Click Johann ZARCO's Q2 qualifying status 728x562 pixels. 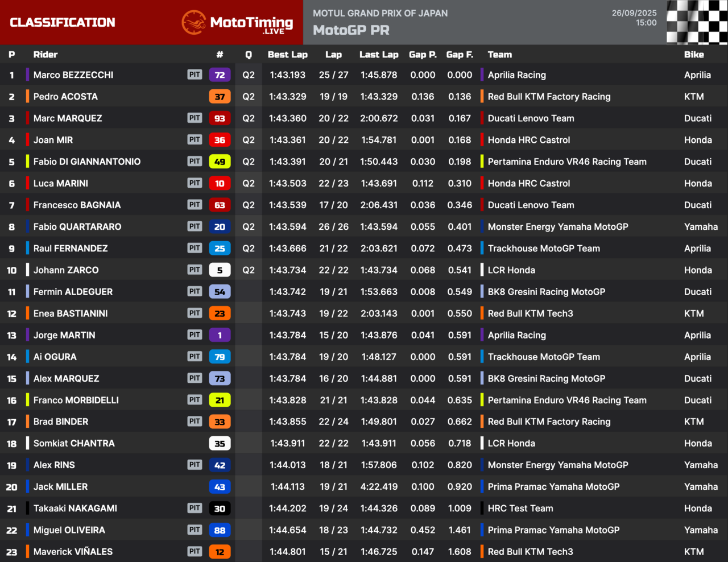249,270
